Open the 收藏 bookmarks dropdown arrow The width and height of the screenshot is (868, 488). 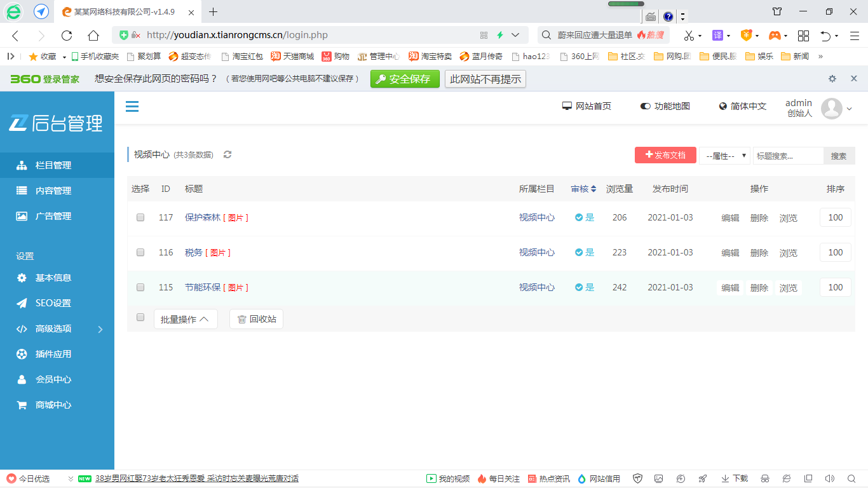64,57
